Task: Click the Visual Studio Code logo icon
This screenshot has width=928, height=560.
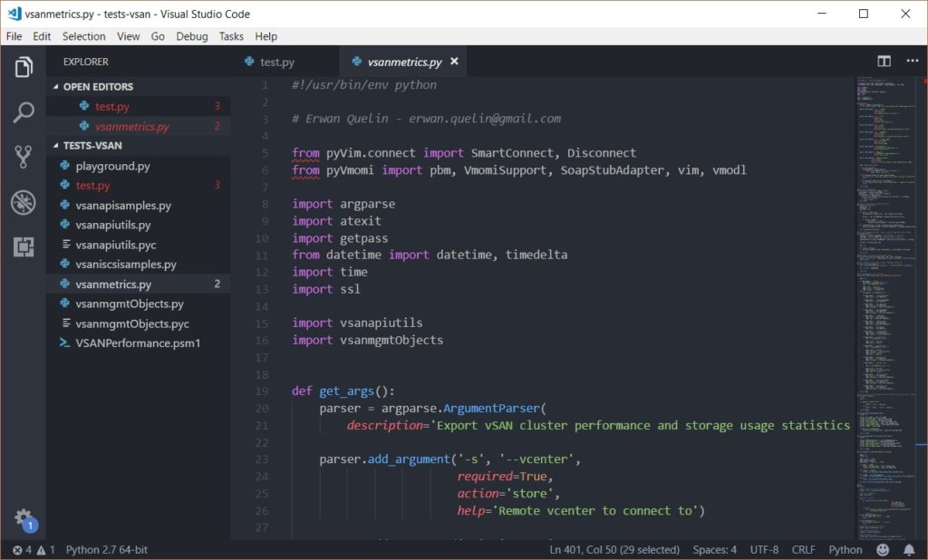Action: pos(14,14)
